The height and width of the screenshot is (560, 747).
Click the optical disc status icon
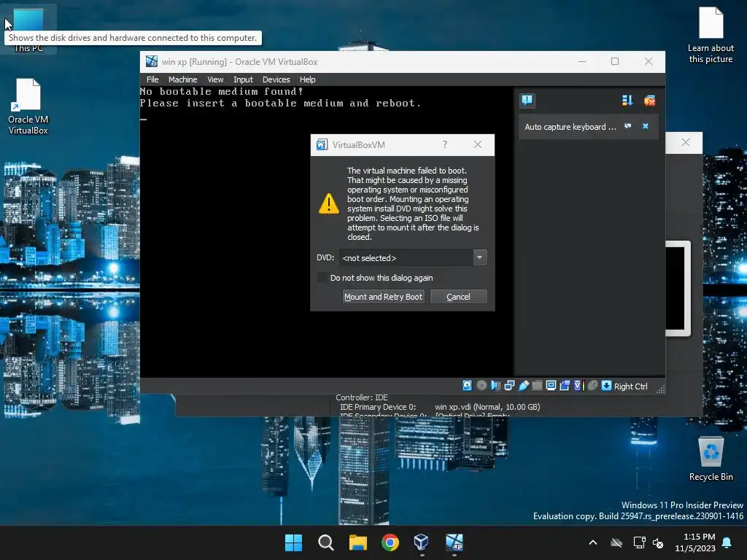pyautogui.click(x=481, y=386)
